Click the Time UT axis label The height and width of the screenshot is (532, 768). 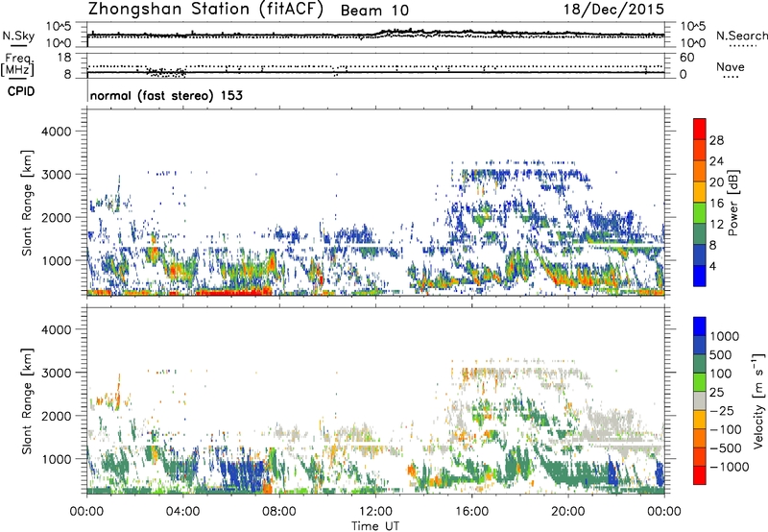point(375,526)
